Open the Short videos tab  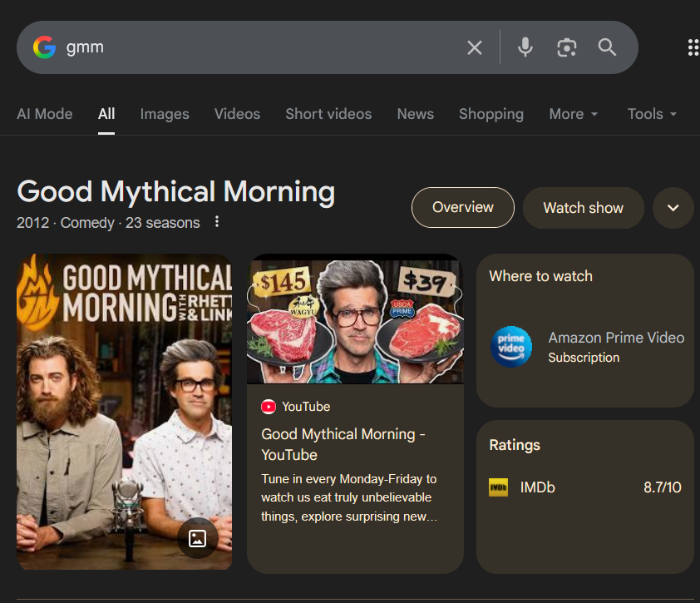[x=328, y=114]
